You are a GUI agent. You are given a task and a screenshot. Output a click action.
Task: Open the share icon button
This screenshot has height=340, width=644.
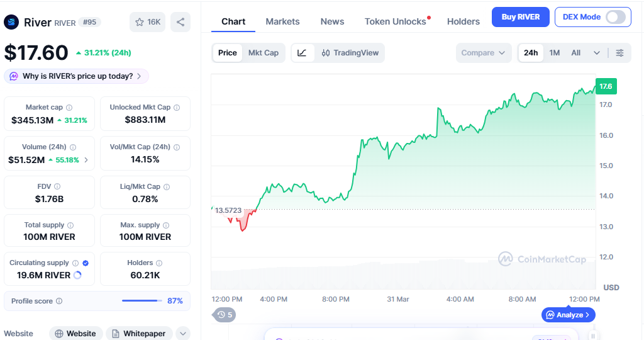180,22
